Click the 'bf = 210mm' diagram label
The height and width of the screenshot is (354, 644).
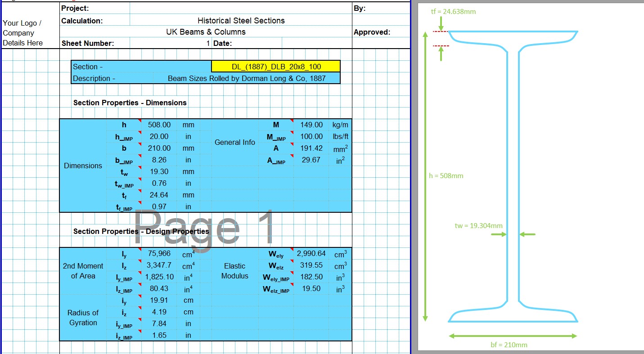point(509,345)
